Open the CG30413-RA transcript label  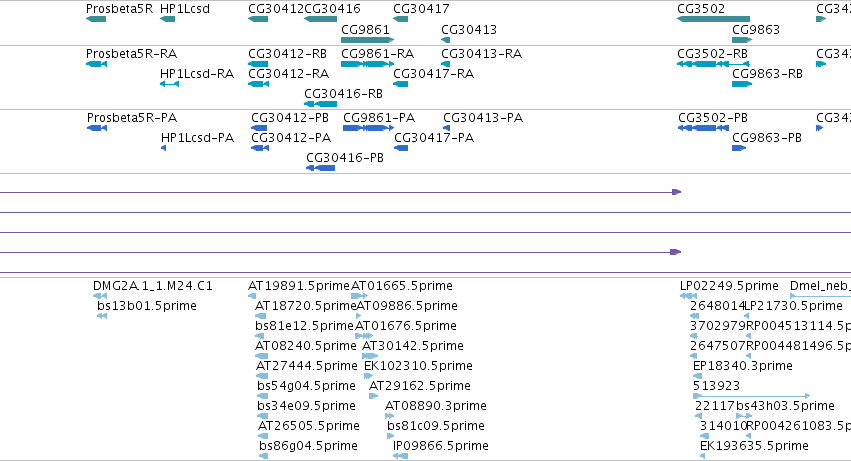(481, 54)
